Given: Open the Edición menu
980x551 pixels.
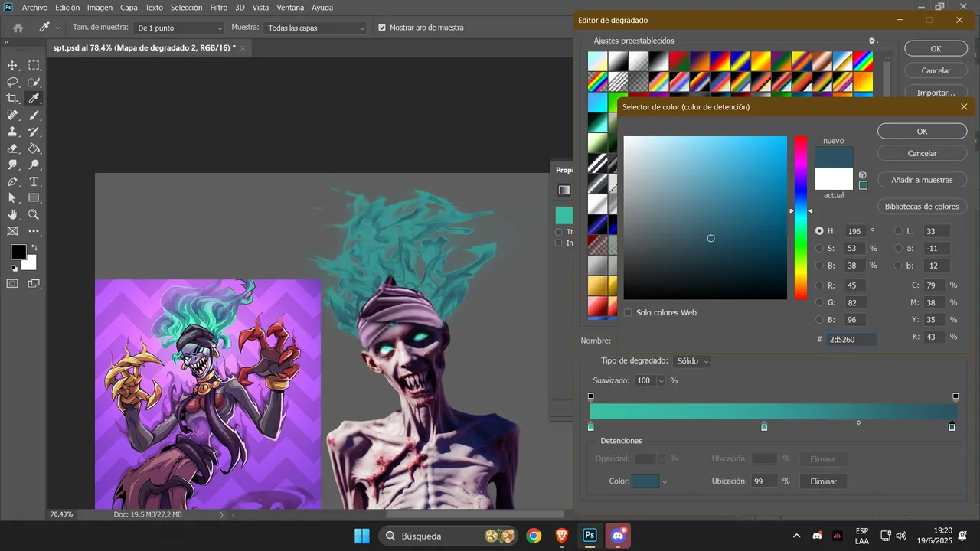Looking at the screenshot, I should 67,8.
